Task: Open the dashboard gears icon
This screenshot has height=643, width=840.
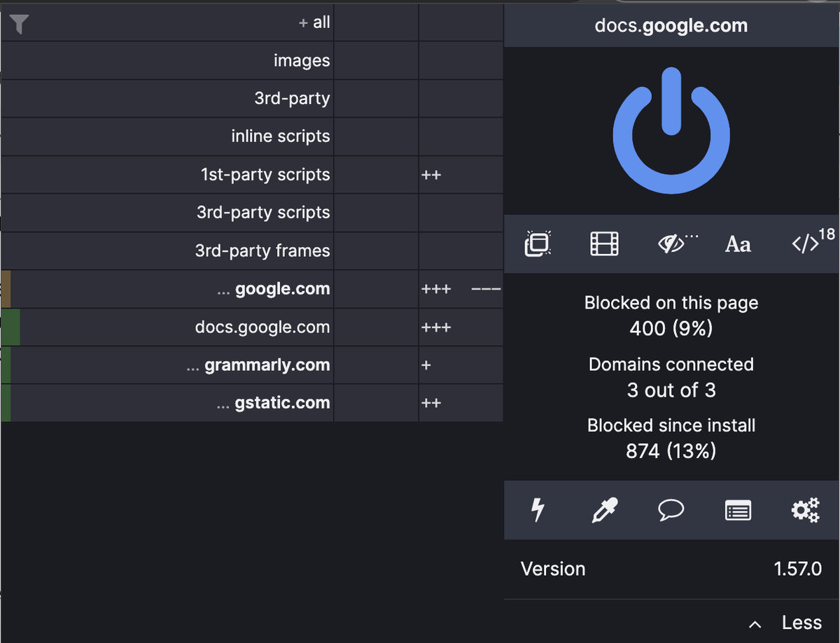Action: pyautogui.click(x=805, y=510)
